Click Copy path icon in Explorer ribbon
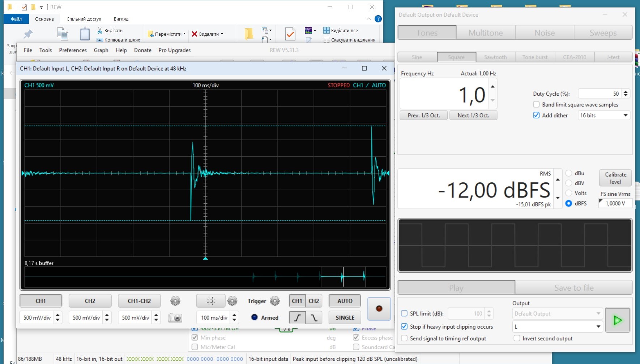The image size is (640, 364). tap(100, 40)
